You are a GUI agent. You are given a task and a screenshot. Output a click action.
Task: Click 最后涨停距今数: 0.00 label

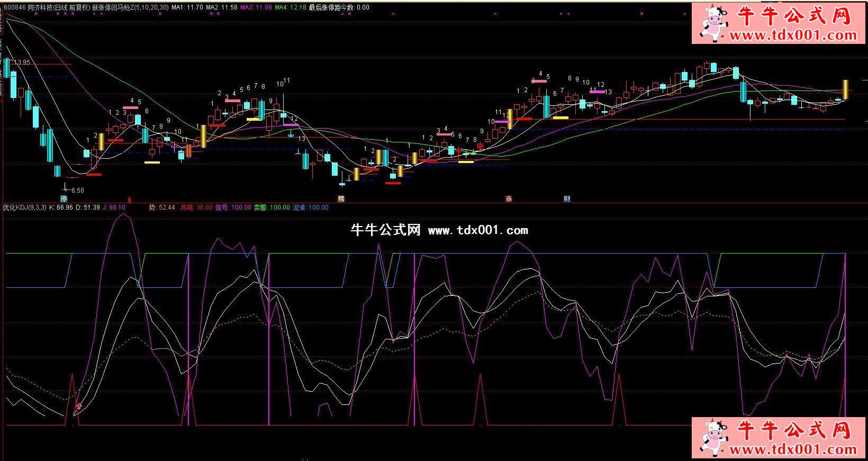(x=339, y=7)
